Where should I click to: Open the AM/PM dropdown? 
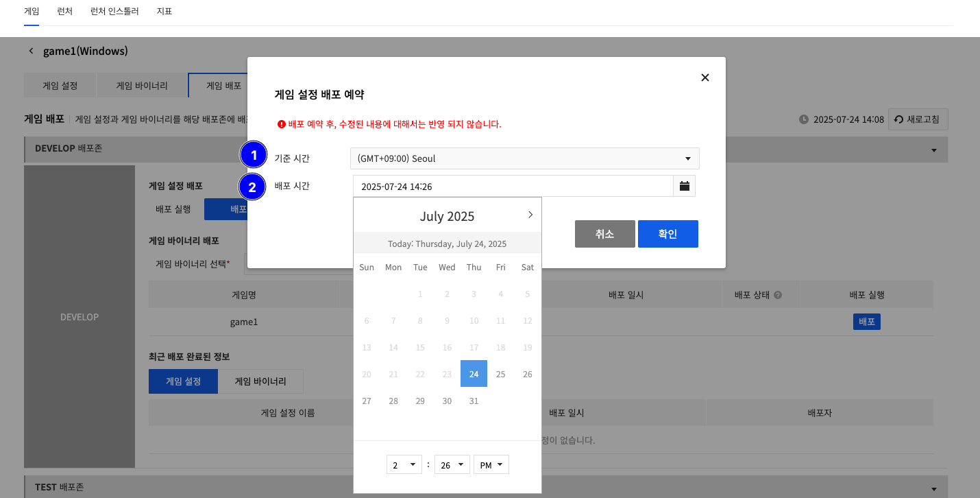491,465
